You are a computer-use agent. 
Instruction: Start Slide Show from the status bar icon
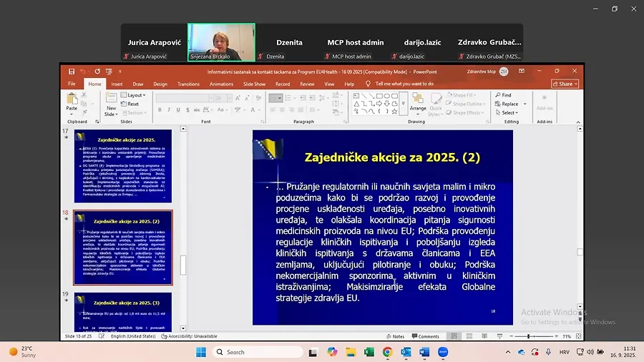499,336
